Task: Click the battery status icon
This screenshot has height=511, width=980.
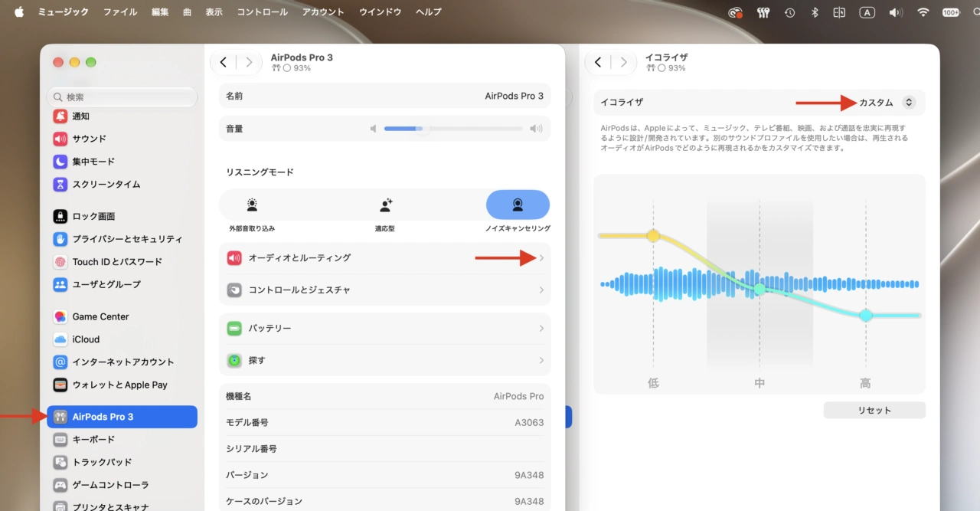Action: [951, 12]
